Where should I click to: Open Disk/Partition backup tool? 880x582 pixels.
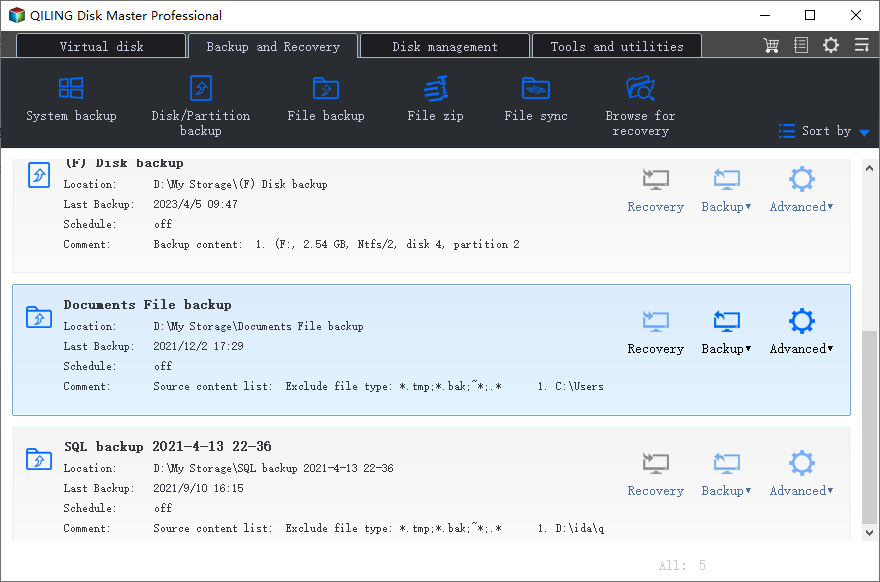tap(200, 106)
